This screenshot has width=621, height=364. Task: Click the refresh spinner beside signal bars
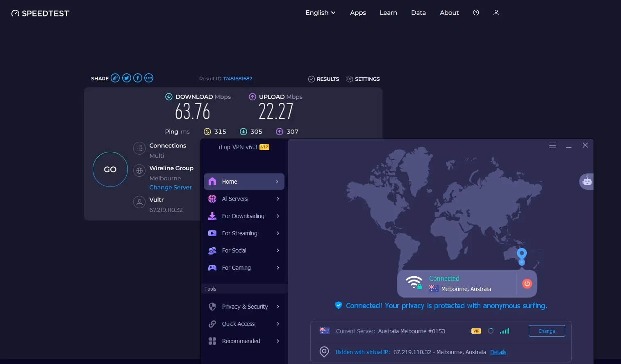pyautogui.click(x=491, y=331)
